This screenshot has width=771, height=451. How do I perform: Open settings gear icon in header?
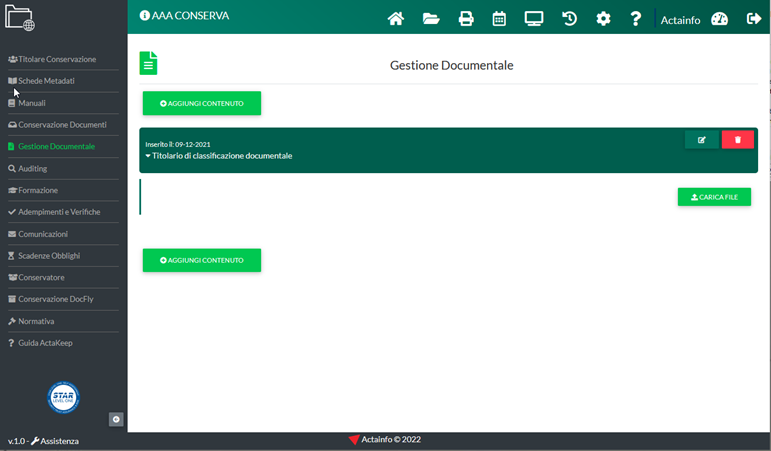tap(603, 18)
